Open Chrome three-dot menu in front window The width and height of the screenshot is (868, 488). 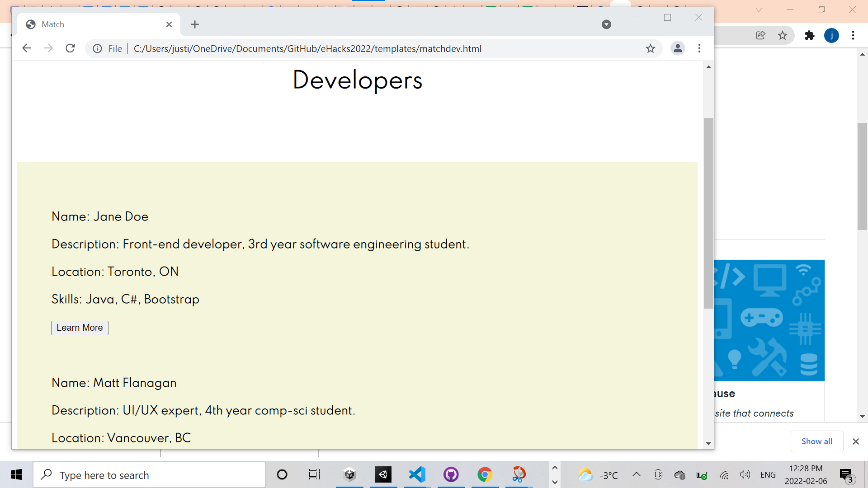coord(699,48)
